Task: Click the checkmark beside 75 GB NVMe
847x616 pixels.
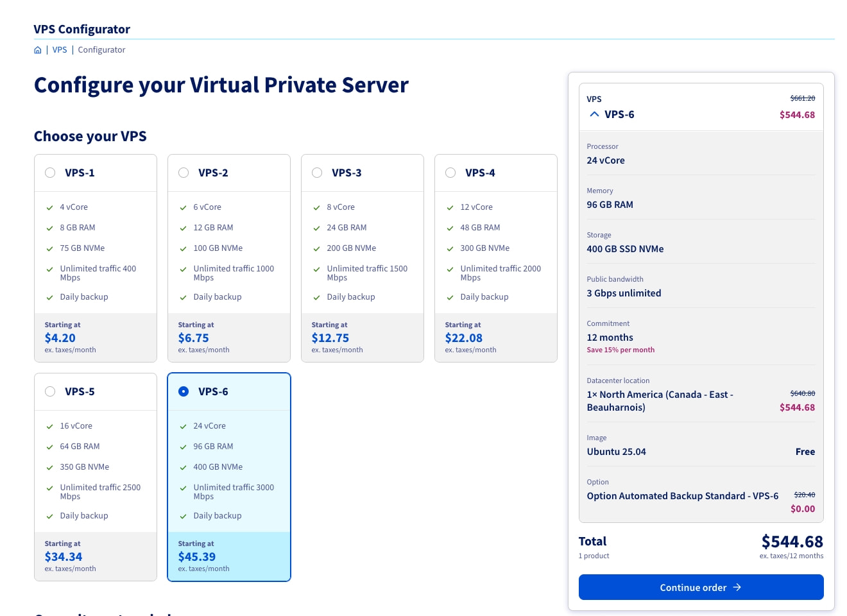Action: [49, 249]
